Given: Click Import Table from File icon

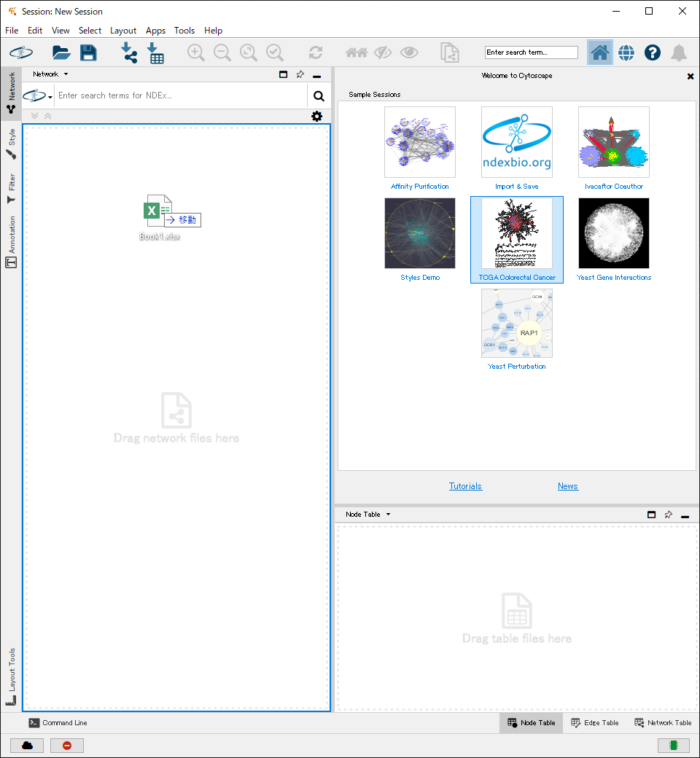Looking at the screenshot, I should pyautogui.click(x=155, y=52).
